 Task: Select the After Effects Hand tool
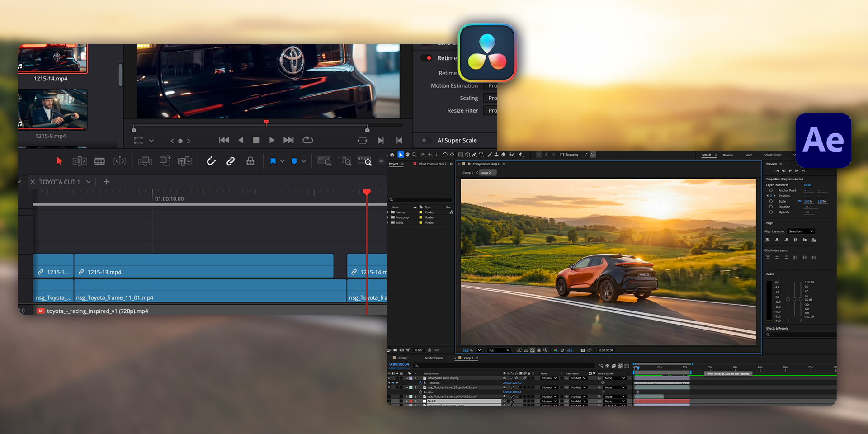pyautogui.click(x=407, y=155)
